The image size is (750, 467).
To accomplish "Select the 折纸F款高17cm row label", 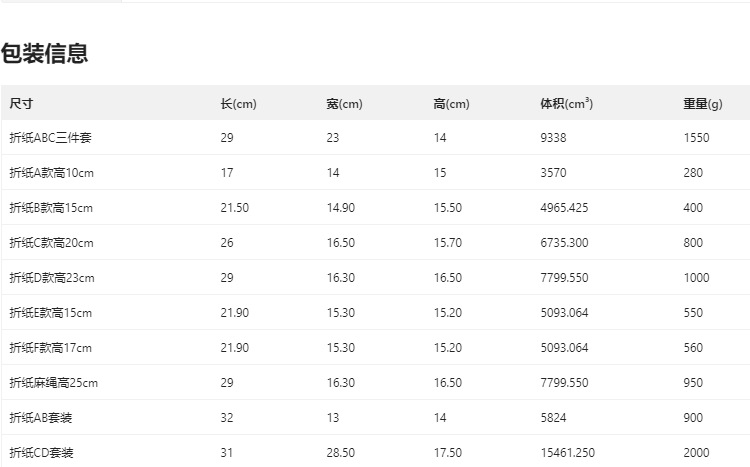I will [51, 348].
